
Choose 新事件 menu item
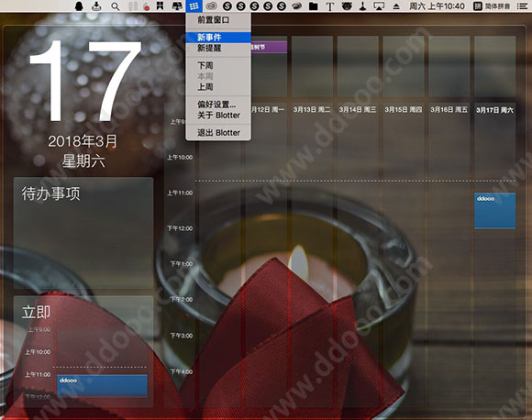[218, 37]
